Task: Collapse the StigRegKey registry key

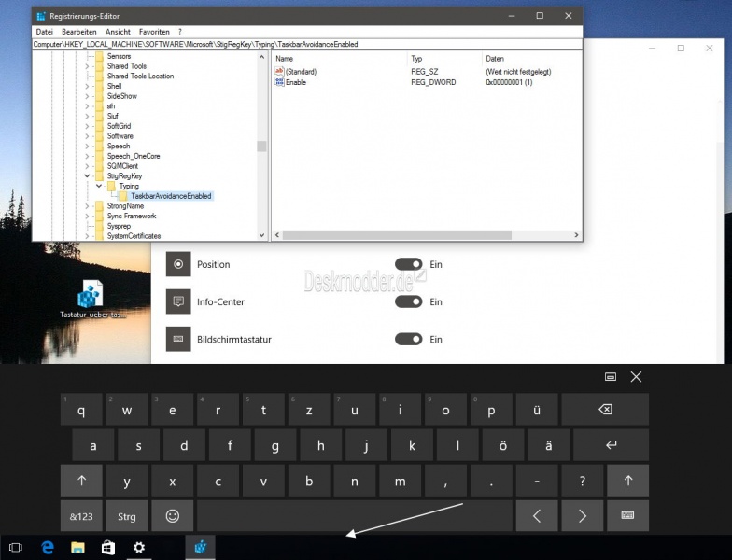Action: click(x=88, y=175)
